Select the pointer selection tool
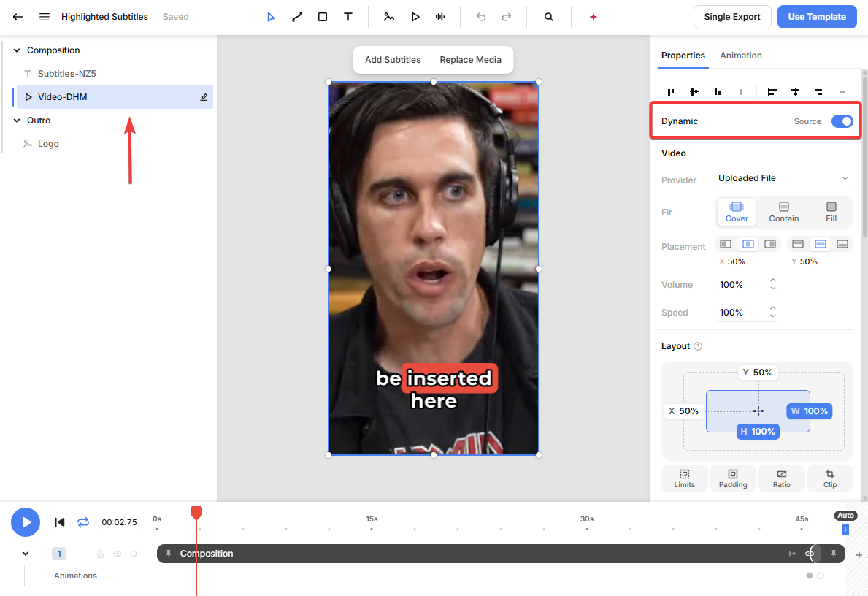868x596 pixels. click(271, 17)
